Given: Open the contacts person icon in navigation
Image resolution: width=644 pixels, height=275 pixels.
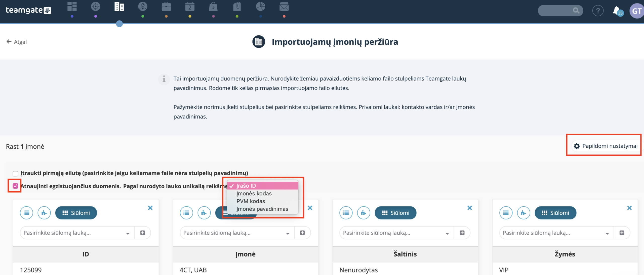Looking at the screenshot, I should coord(143,7).
